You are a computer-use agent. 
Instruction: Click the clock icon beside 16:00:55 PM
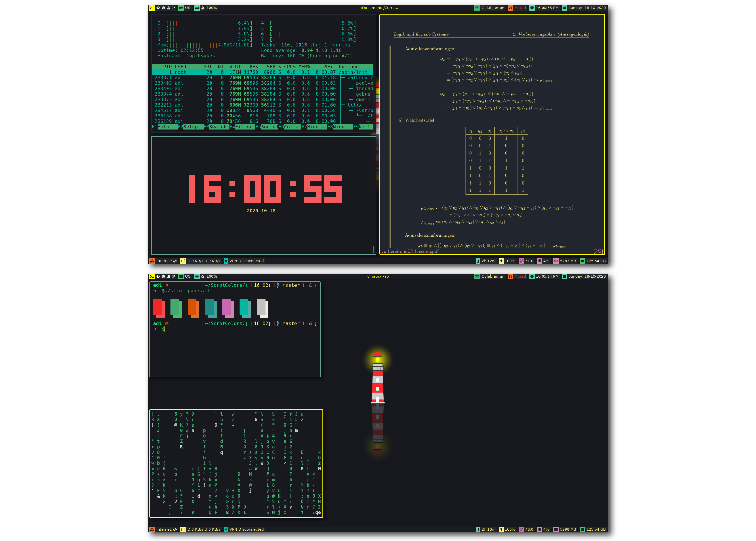[x=532, y=8]
